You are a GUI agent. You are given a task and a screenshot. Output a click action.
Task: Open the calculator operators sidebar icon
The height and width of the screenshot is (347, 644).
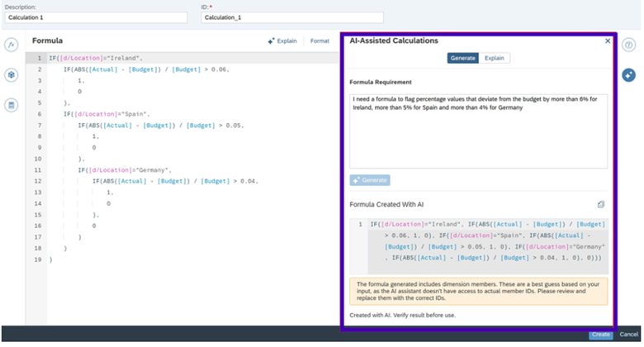[12, 105]
